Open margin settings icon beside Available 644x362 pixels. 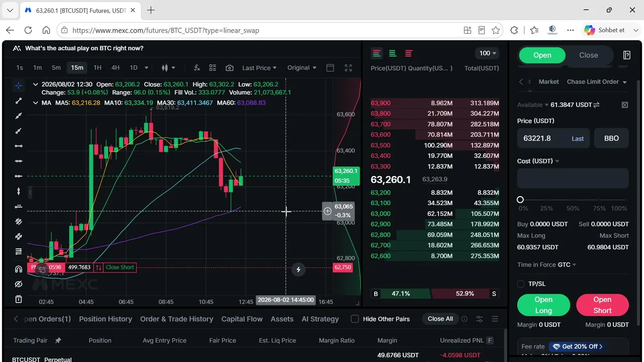tap(625, 105)
